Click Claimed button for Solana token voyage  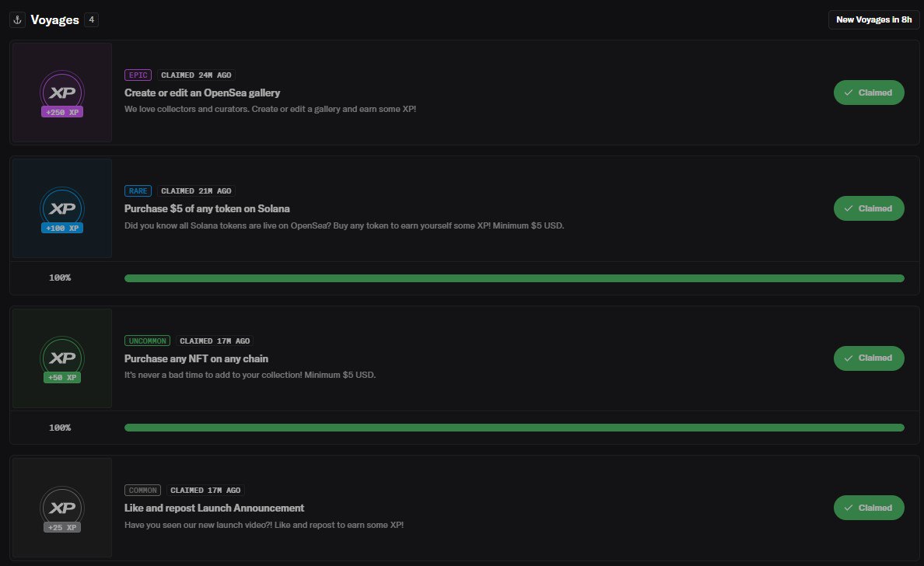coord(869,208)
